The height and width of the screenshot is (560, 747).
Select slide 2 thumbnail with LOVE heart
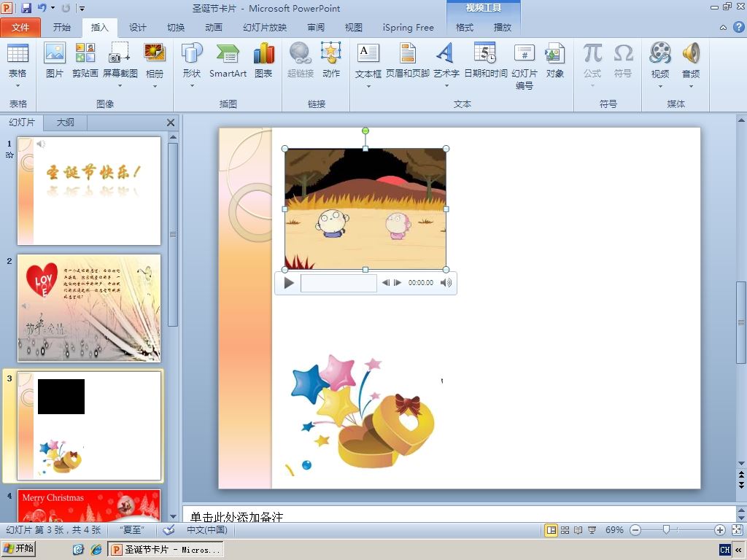pos(89,308)
